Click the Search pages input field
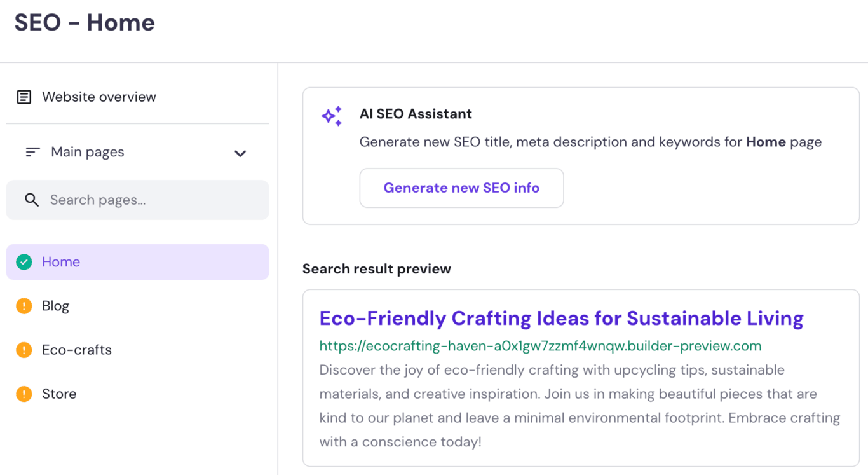Image resolution: width=868 pixels, height=475 pixels. pos(137,200)
